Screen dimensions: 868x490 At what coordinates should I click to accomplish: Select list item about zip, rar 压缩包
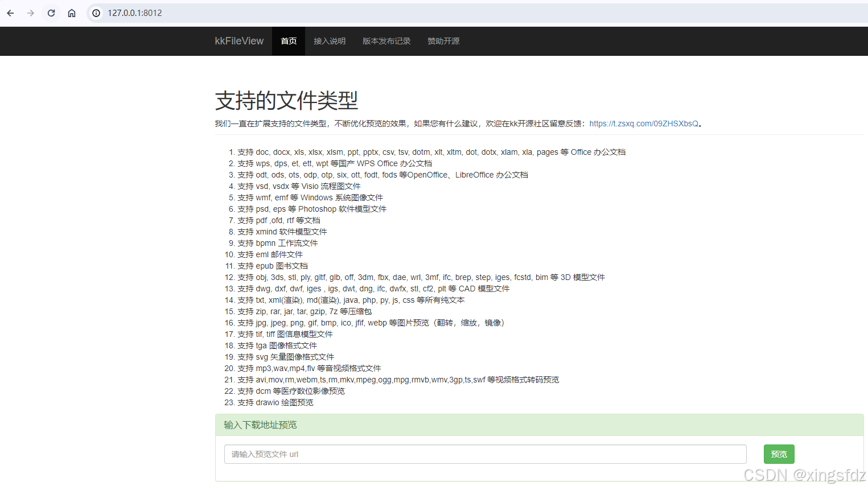(305, 311)
